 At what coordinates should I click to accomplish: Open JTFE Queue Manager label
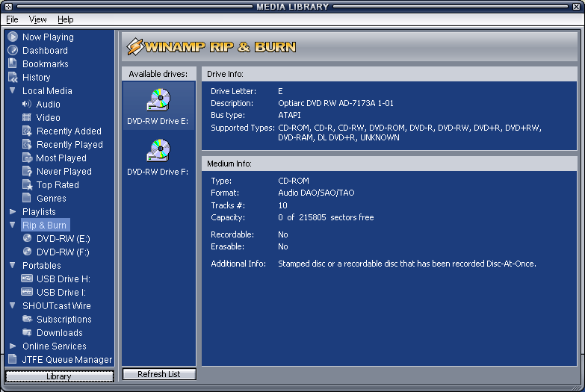(x=67, y=359)
